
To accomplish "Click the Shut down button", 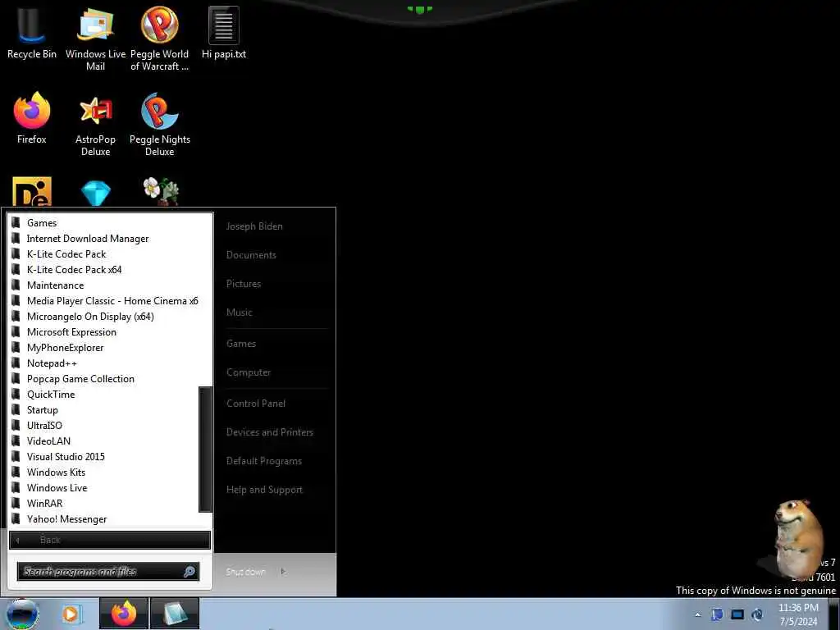I will (245, 572).
